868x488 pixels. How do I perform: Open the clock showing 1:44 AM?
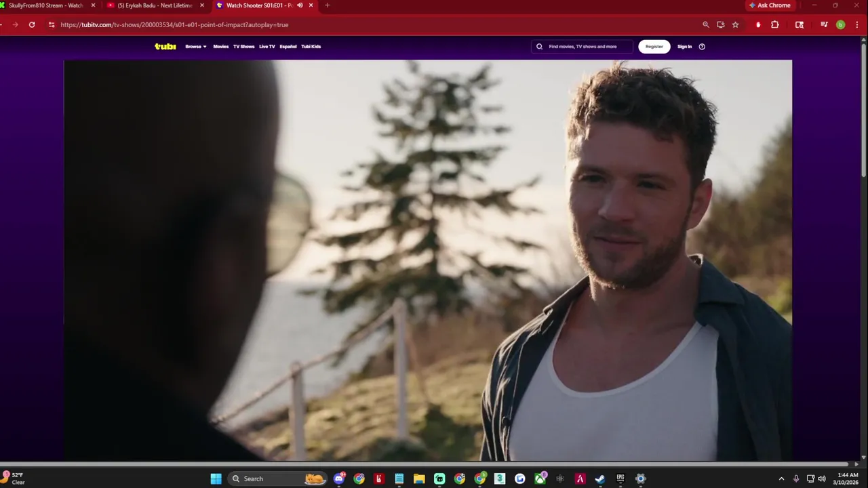848,479
